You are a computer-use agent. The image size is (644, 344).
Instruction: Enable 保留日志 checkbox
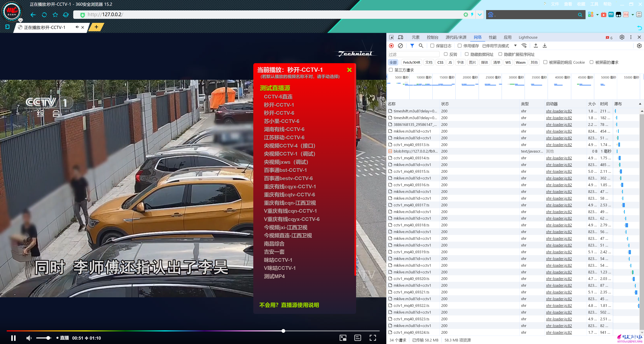(x=432, y=46)
